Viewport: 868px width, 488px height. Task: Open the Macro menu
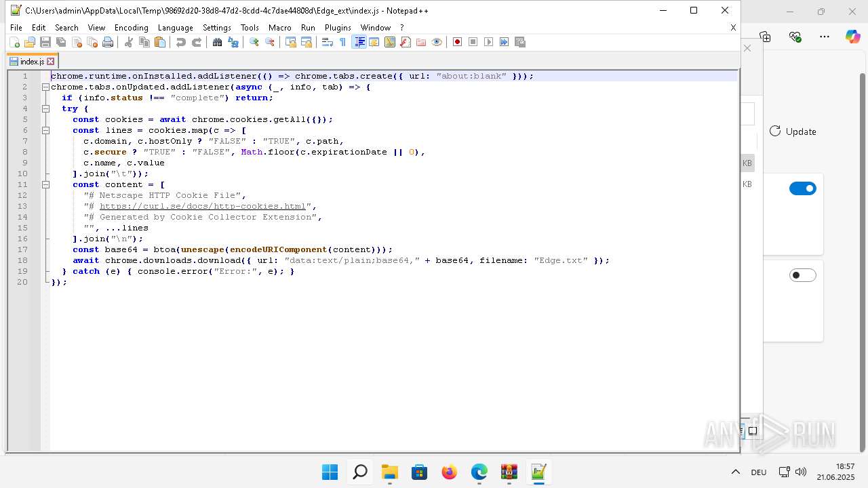click(x=280, y=28)
